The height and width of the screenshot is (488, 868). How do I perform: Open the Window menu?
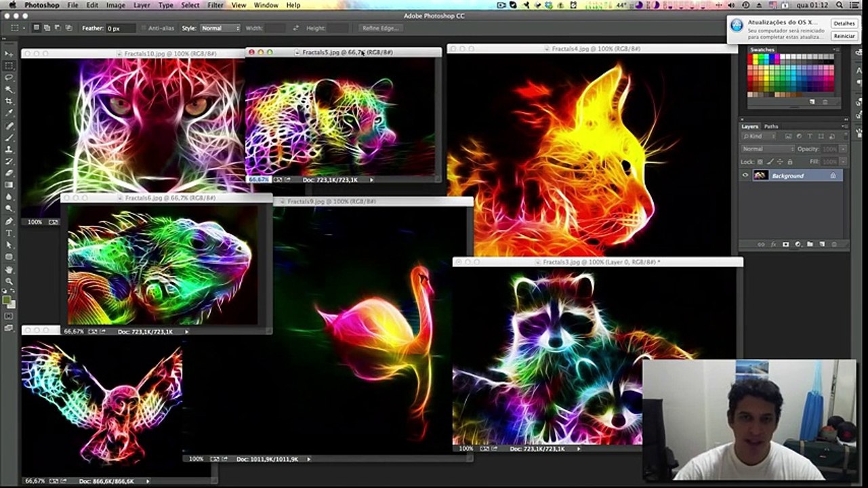[266, 5]
